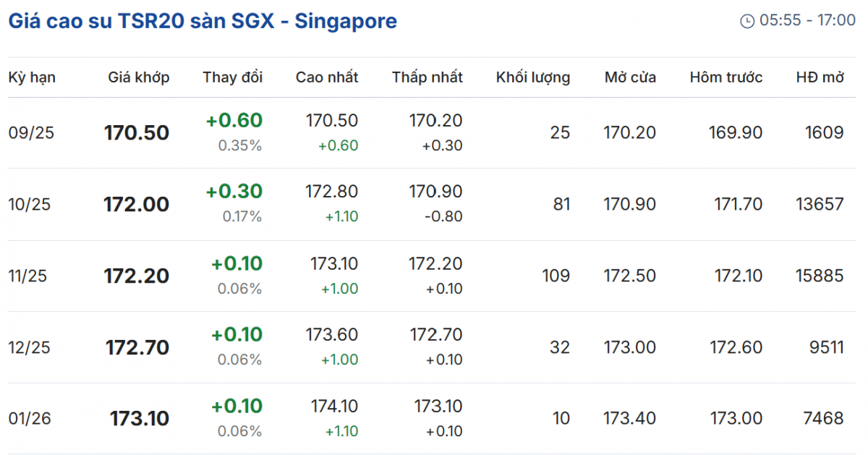Click the Khối lượng column header
Viewport: 868px width, 455px height.
pyautogui.click(x=533, y=77)
